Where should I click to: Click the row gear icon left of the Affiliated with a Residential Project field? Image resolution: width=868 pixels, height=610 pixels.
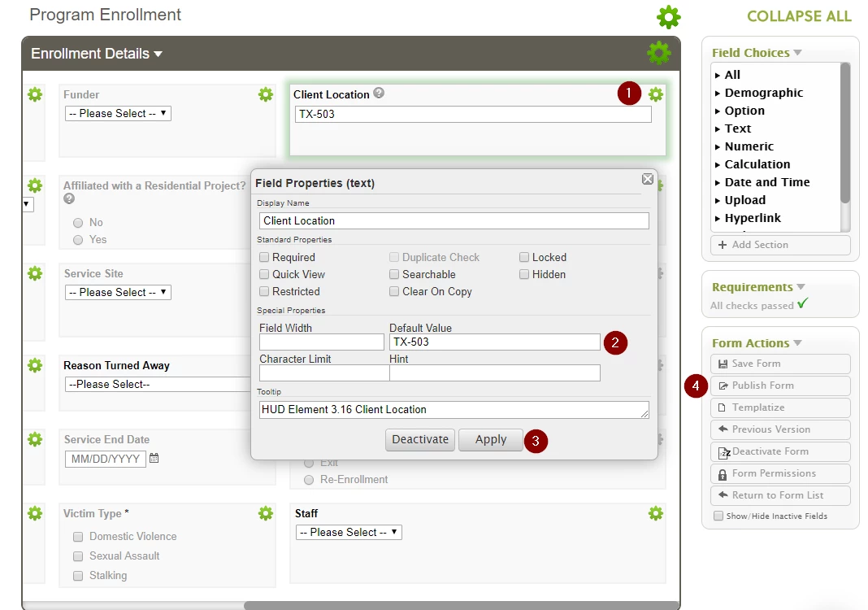(x=35, y=185)
